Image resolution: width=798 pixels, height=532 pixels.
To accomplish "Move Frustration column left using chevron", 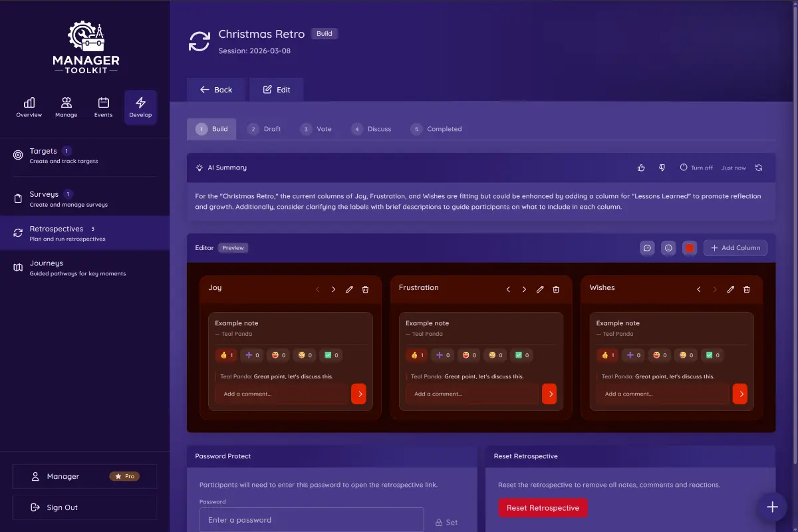I will pos(508,289).
